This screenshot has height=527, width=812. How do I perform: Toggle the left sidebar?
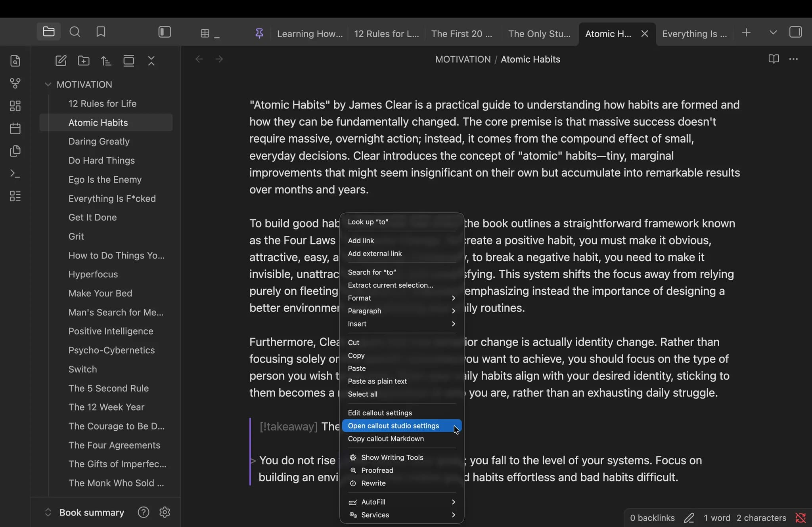click(x=165, y=32)
